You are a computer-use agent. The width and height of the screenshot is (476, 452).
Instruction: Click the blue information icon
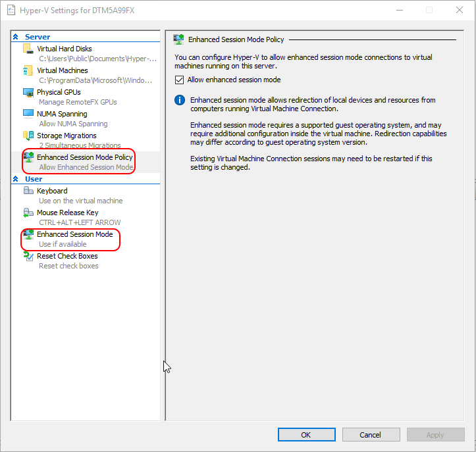(180, 100)
